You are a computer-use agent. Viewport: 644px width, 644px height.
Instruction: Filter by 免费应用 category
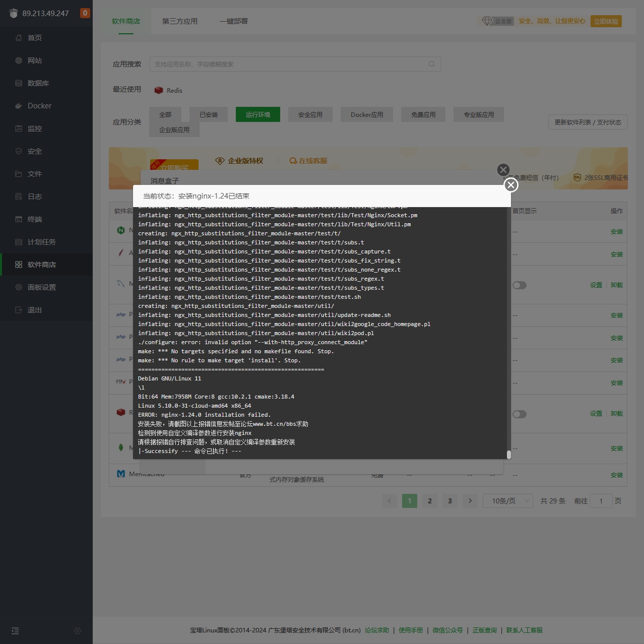[x=423, y=114]
